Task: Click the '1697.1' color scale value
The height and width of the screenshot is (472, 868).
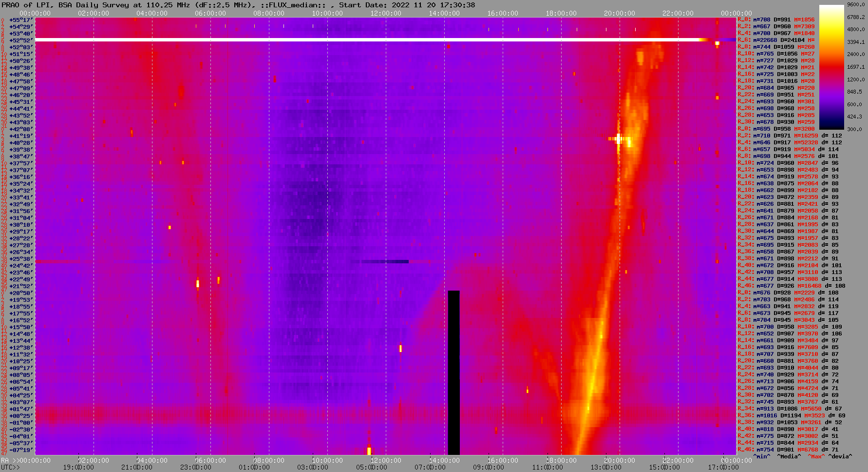Action: pyautogui.click(x=856, y=67)
